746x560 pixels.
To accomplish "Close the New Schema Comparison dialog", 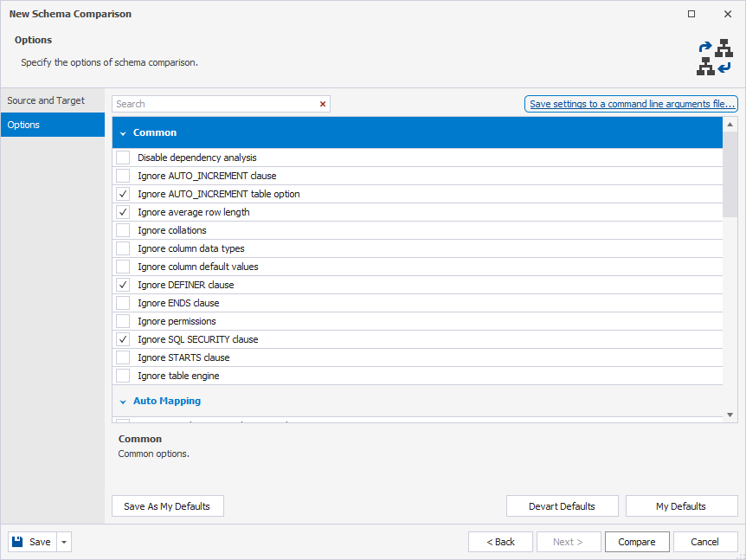I will pos(728,14).
